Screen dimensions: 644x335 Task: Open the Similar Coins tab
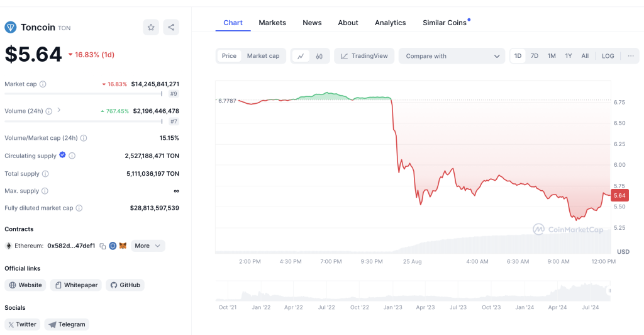pyautogui.click(x=445, y=23)
